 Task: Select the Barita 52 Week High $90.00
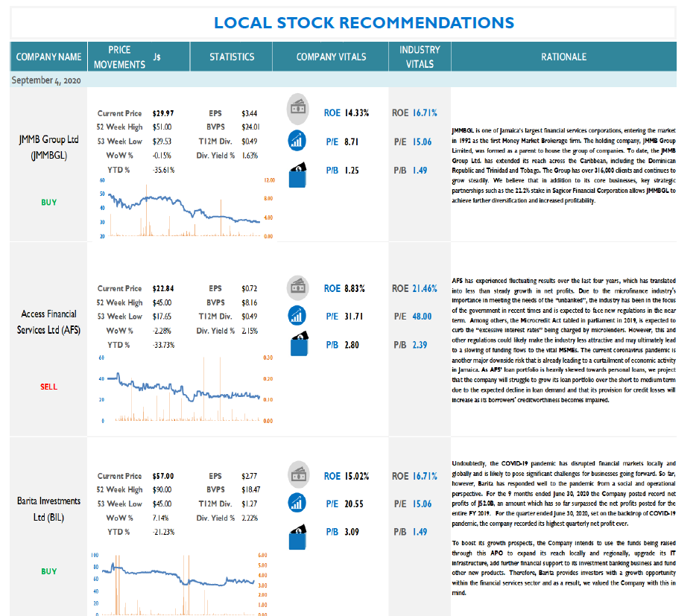point(162,489)
